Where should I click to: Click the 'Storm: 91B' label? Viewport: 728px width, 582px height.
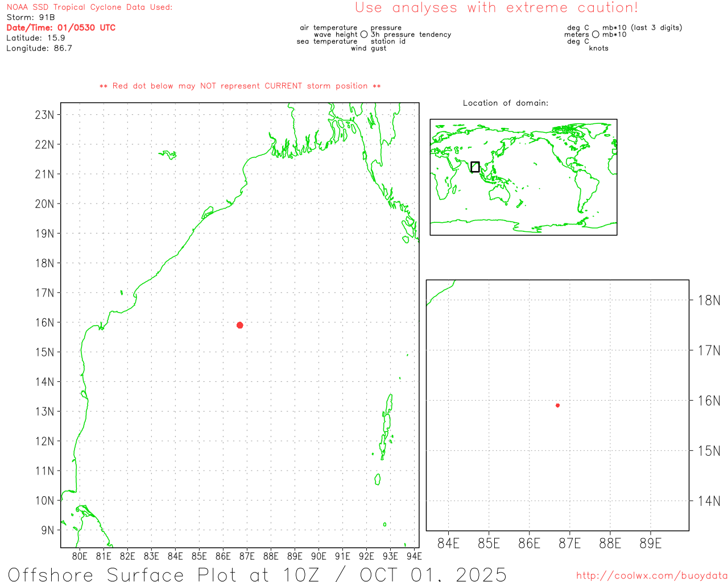(31, 18)
